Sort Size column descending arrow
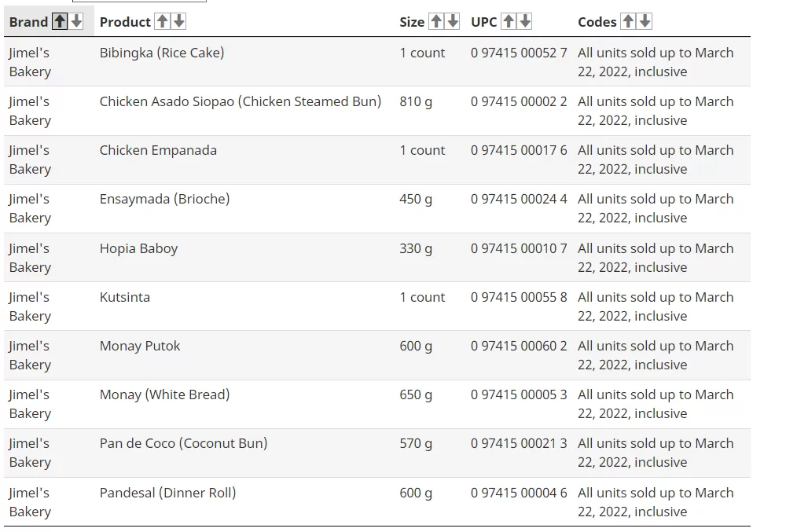The width and height of the screenshot is (797, 532). [x=453, y=21]
